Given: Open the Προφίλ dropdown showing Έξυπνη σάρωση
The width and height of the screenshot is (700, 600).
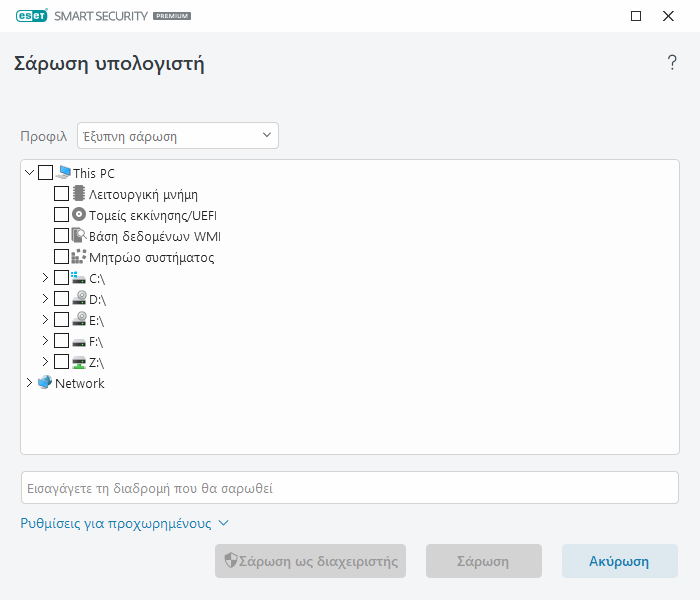Looking at the screenshot, I should tap(178, 136).
